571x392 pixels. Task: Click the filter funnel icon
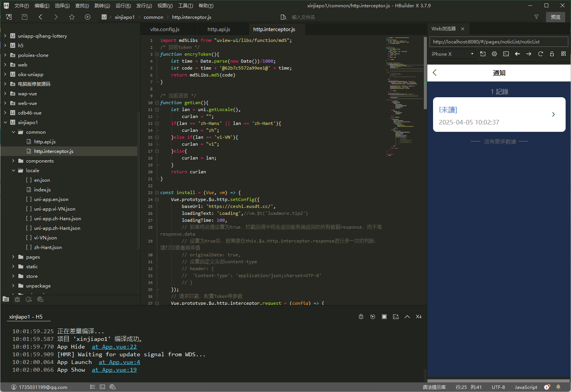[x=536, y=17]
